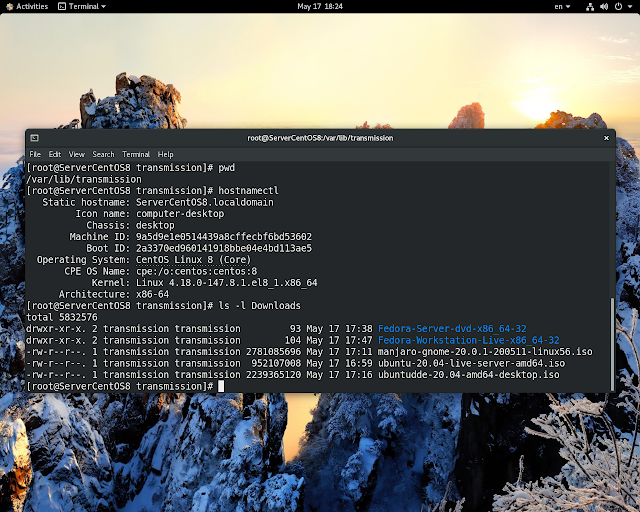Viewport: 640px width, 512px height.
Task: Open the View menu
Action: [x=77, y=154]
